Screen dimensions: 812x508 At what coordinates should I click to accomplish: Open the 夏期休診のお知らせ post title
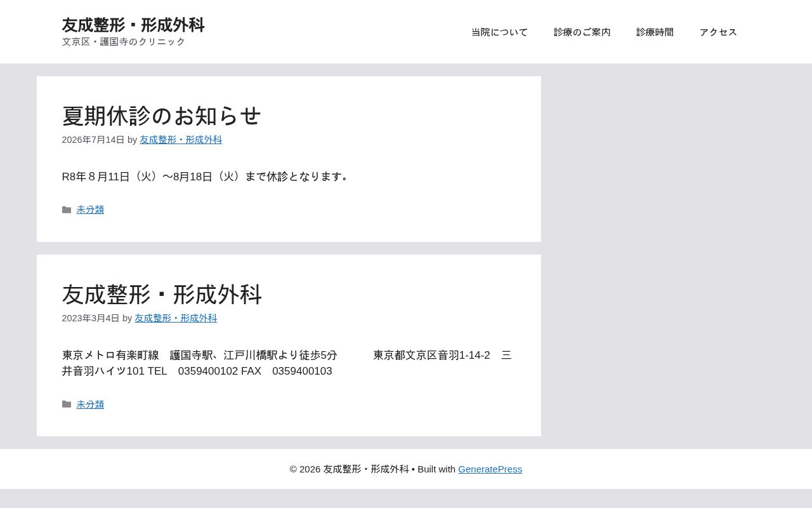(161, 116)
